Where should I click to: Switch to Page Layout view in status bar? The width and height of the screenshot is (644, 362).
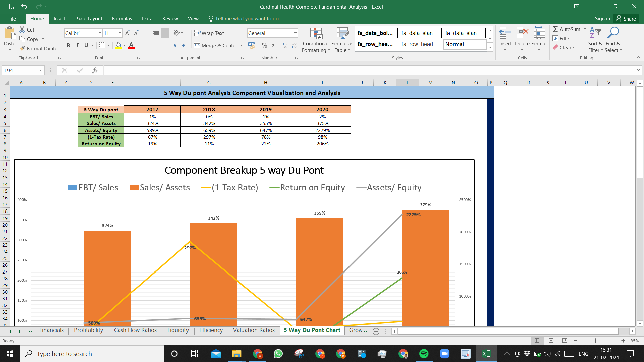pyautogui.click(x=551, y=341)
